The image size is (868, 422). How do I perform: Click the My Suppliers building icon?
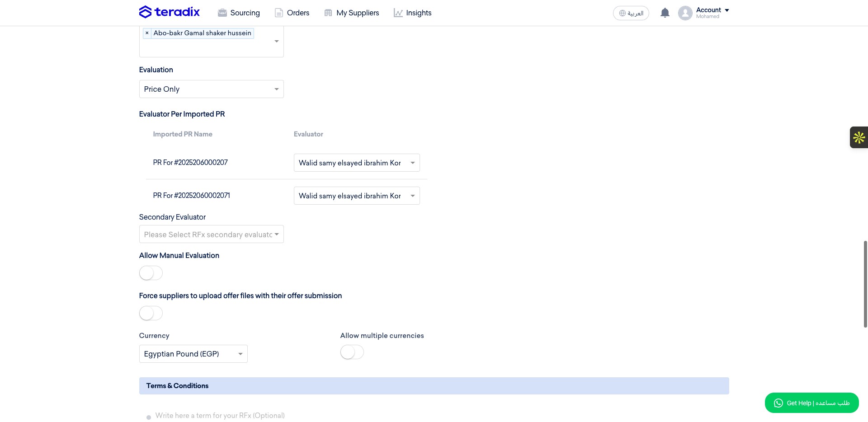point(328,13)
